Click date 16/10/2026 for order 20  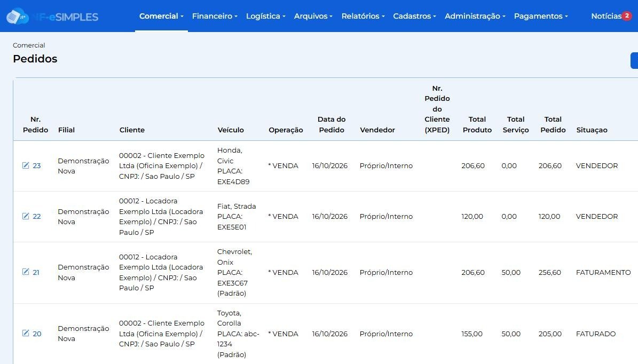[329, 334]
